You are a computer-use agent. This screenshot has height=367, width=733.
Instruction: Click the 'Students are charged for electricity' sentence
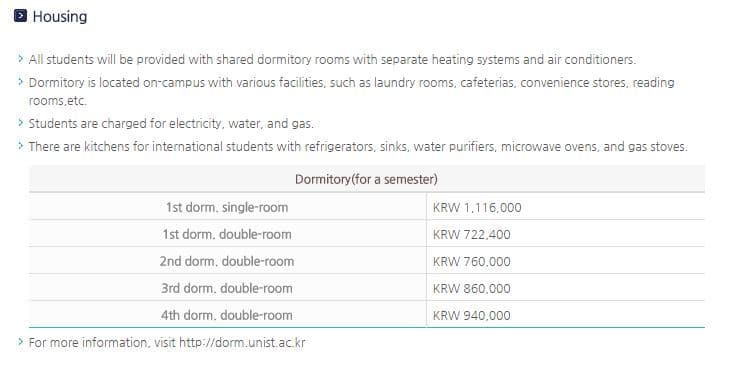[x=171, y=123]
